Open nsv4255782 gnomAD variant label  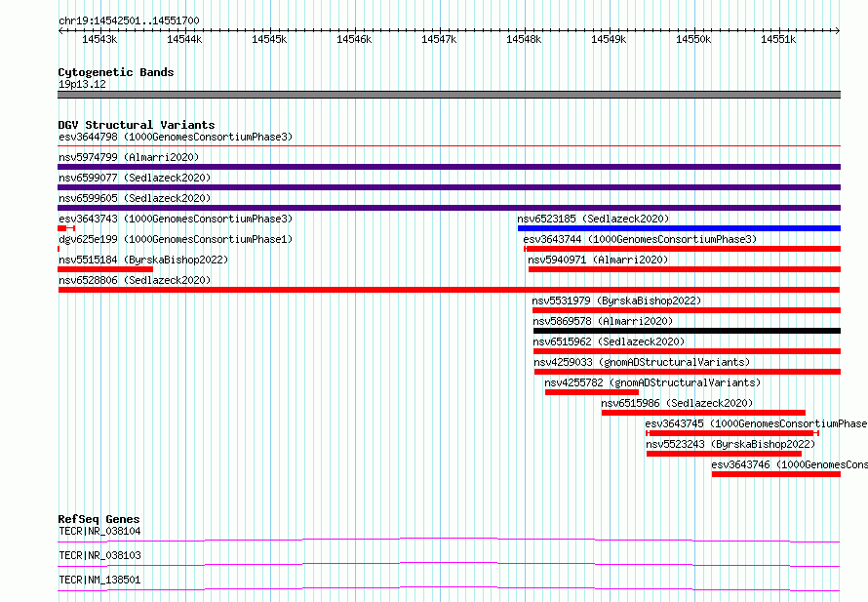[x=652, y=382]
